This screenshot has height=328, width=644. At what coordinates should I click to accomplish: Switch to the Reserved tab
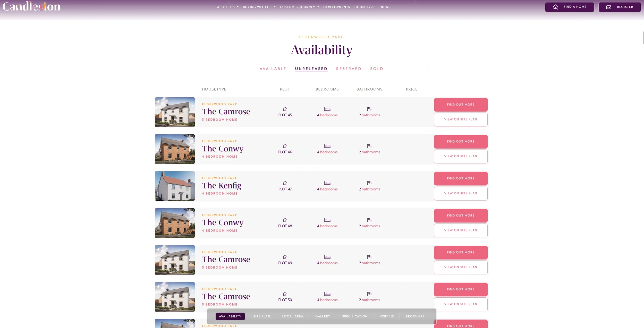coord(349,69)
